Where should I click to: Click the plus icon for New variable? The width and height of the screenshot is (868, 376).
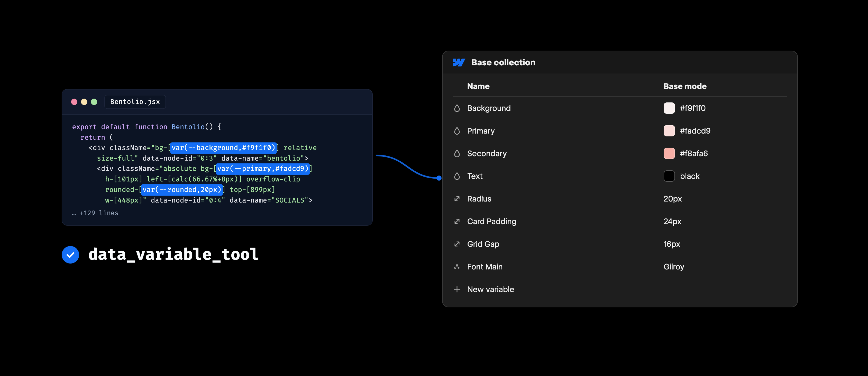(x=457, y=289)
